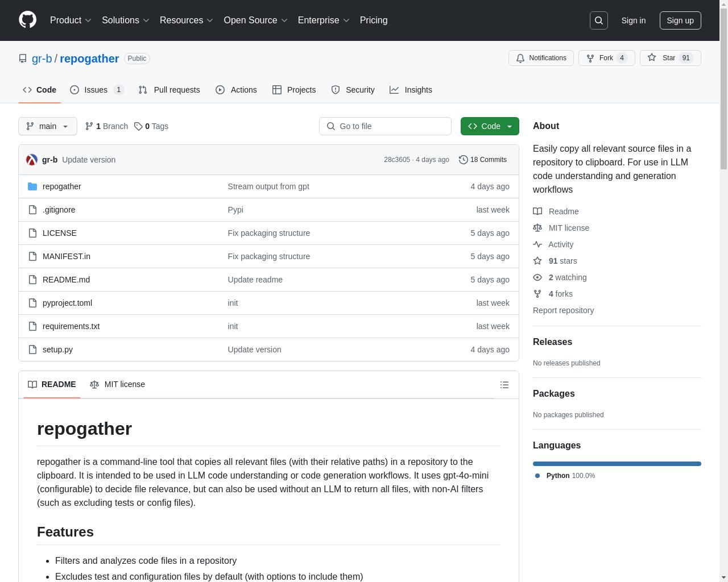Image resolution: width=728 pixels, height=582 pixels.
Task: Open the Projects tab
Action: click(x=294, y=90)
